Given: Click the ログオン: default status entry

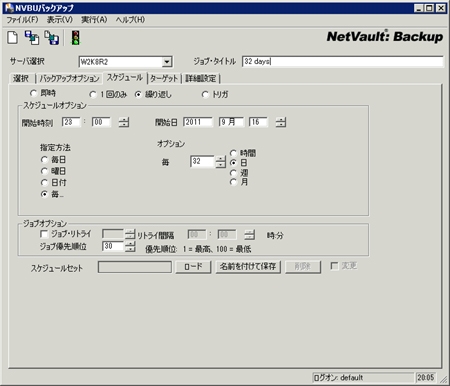Looking at the screenshot, I should coord(363,378).
